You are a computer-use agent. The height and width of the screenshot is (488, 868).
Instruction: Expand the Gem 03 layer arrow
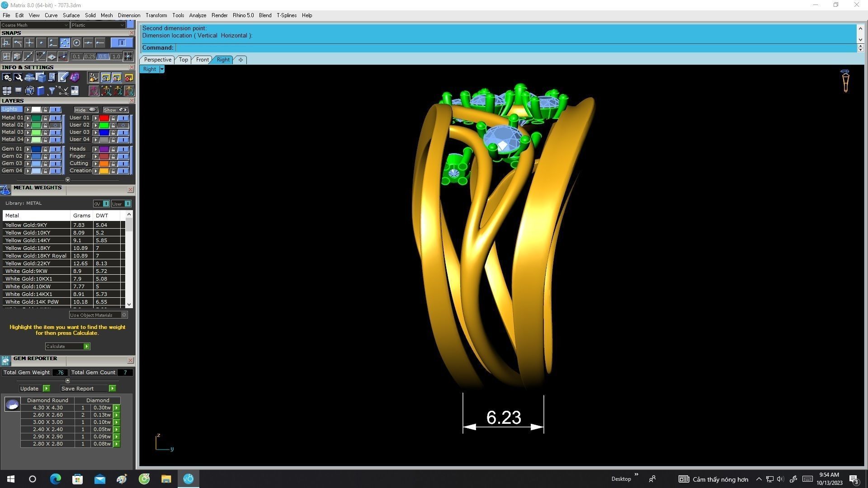click(x=28, y=164)
